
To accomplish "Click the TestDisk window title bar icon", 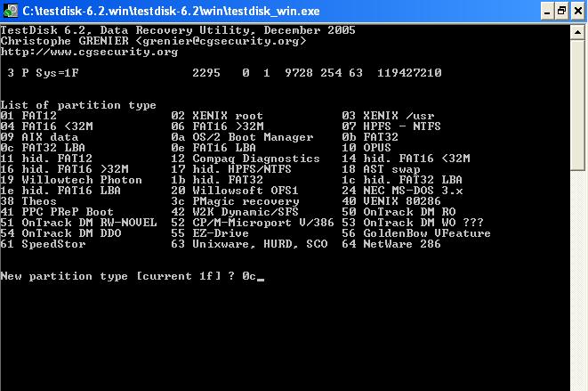I will (11, 11).
